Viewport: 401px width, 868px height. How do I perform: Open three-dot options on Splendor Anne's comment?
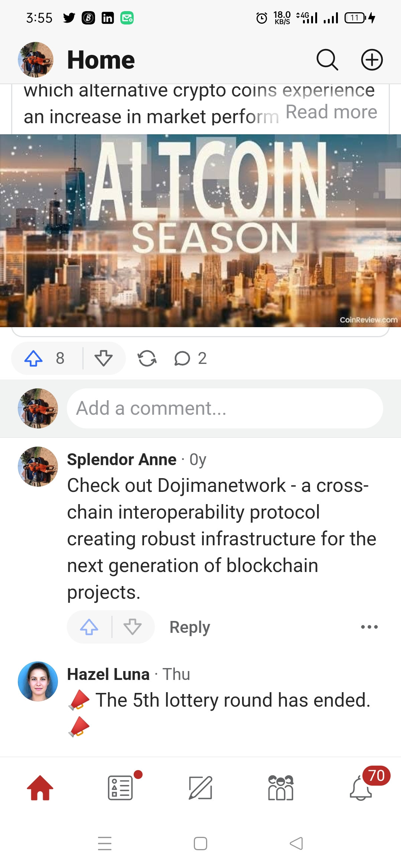(369, 627)
